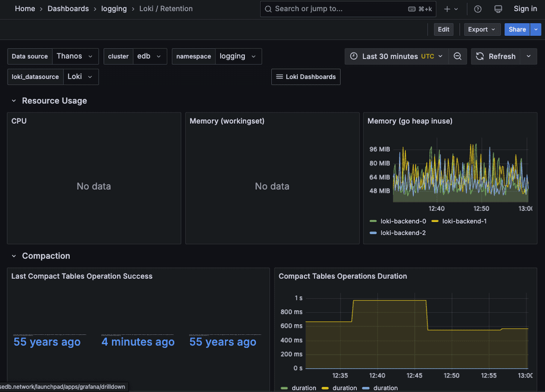Open the namespace logging dropdown
The height and width of the screenshot is (392, 545).
(x=238, y=56)
